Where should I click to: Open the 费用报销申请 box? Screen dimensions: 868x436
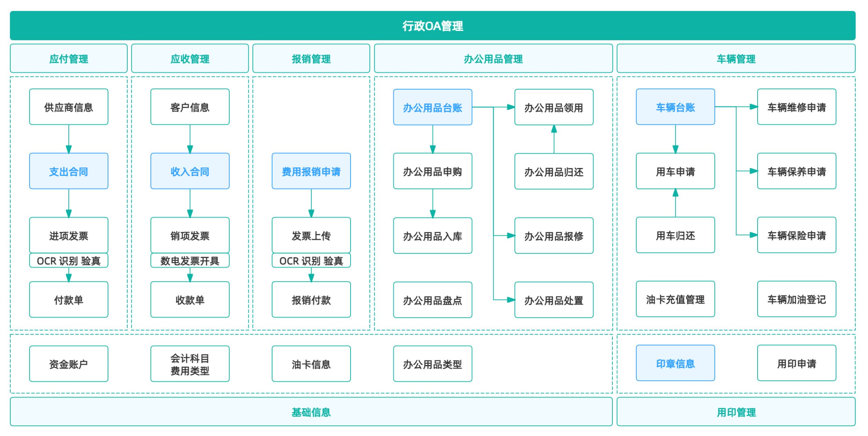coord(311,171)
